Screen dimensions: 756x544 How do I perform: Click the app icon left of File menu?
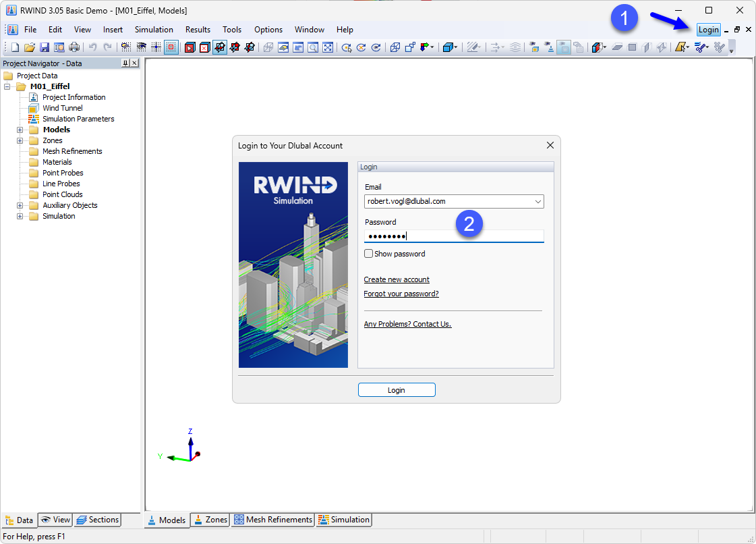(x=13, y=30)
